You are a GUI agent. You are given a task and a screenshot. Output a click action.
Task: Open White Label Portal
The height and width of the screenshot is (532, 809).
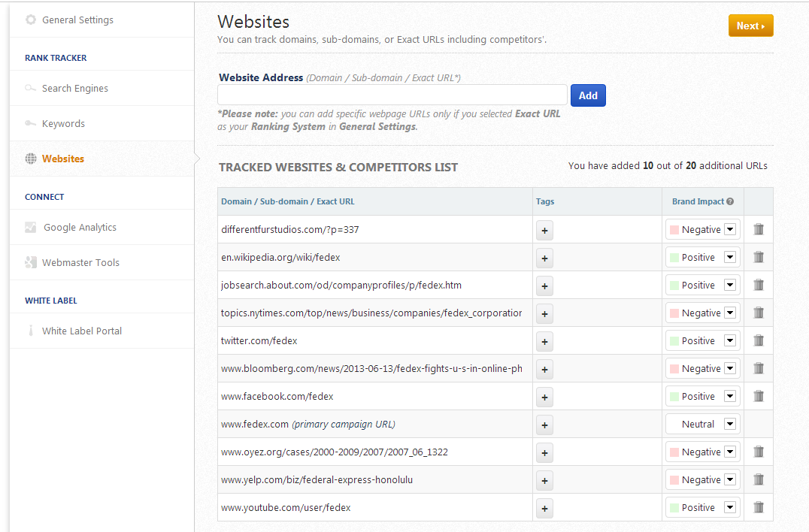point(82,331)
